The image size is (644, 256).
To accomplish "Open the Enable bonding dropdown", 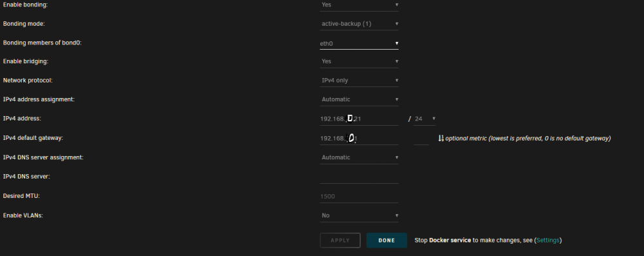I will (359, 5).
